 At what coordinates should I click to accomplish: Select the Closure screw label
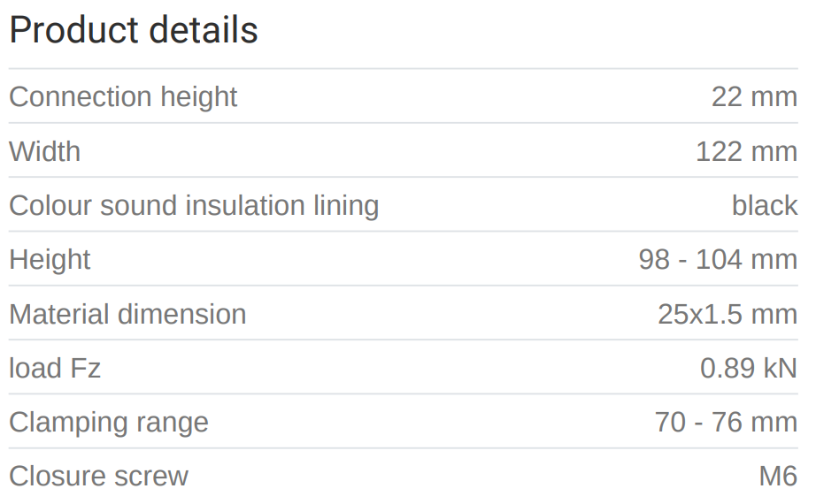click(x=98, y=476)
